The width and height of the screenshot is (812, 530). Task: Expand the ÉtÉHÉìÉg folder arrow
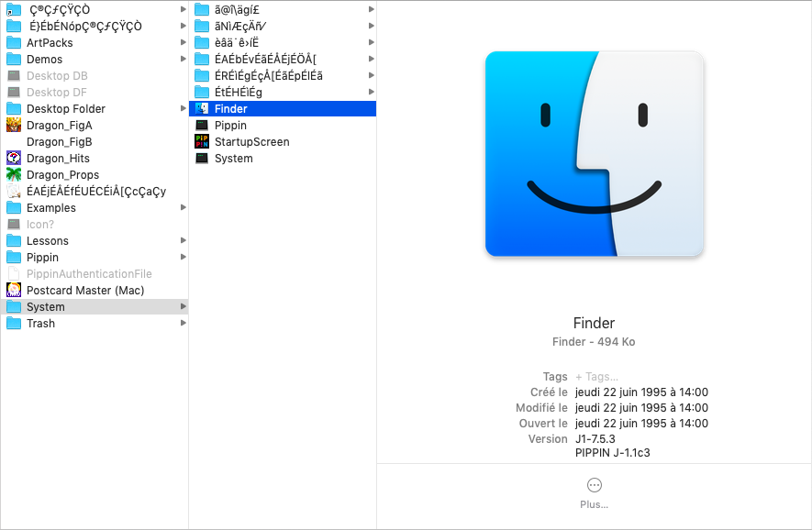point(371,92)
